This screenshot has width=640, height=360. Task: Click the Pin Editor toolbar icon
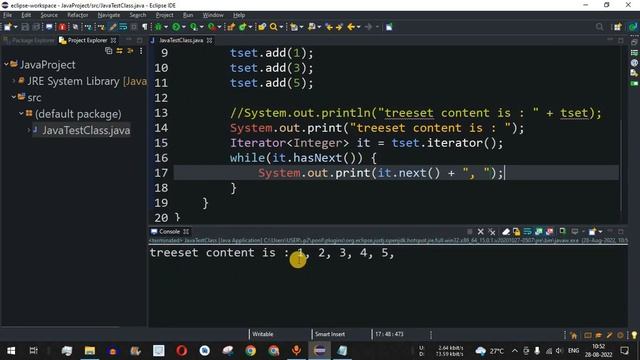[389, 27]
